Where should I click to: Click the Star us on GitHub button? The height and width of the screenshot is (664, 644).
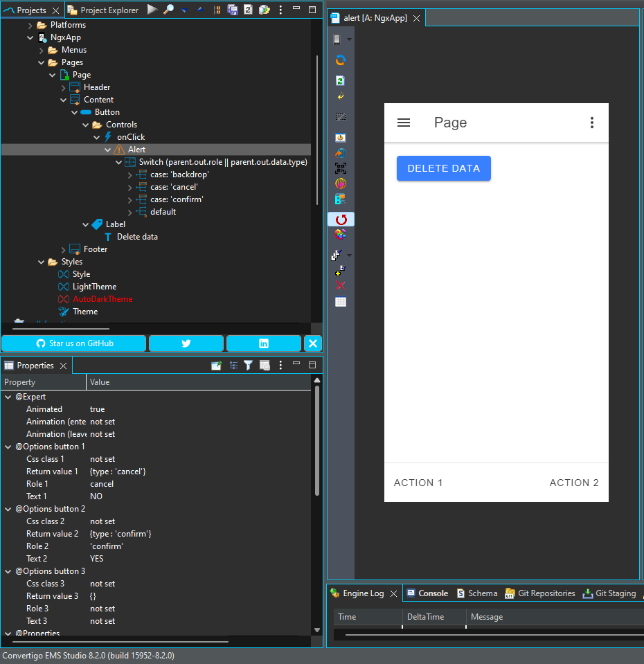74,343
